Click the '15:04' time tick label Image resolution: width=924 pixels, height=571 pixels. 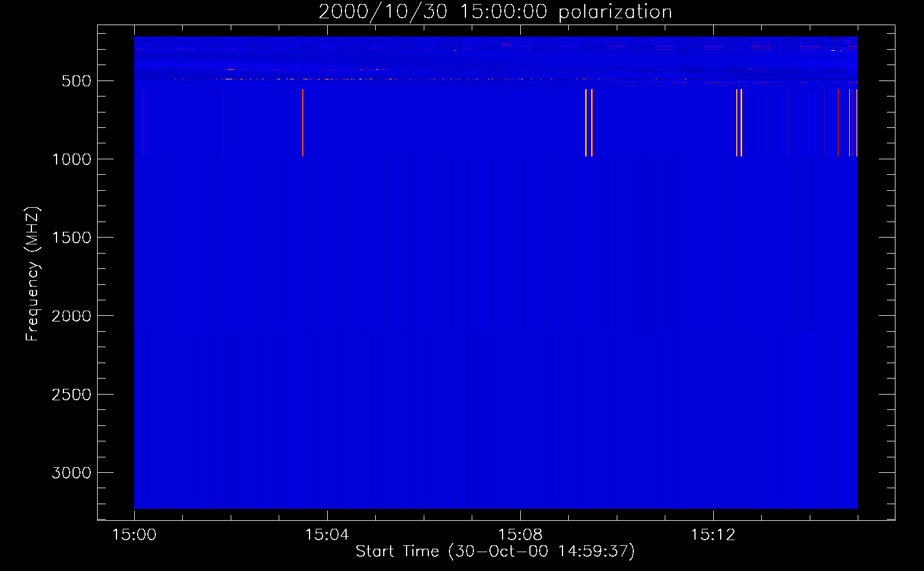click(x=327, y=534)
